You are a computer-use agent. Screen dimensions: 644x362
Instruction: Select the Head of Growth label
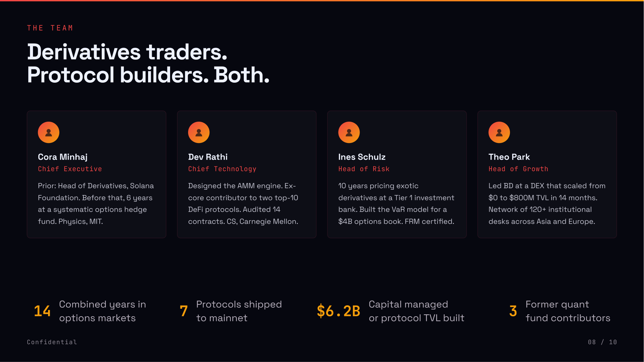(x=518, y=169)
